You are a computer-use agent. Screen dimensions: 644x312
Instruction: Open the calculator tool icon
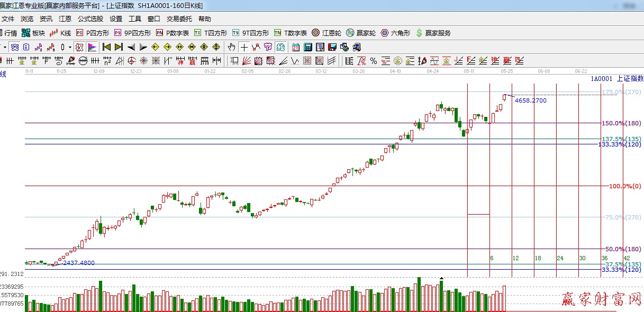[x=307, y=47]
